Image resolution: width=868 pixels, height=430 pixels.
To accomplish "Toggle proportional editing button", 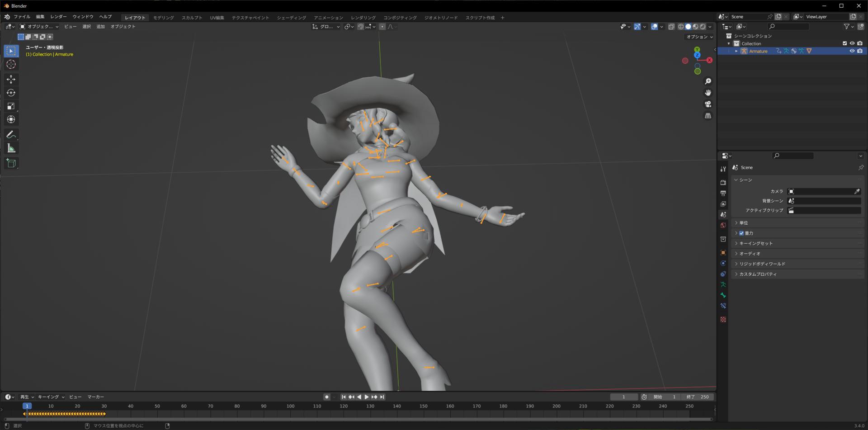I will (382, 27).
